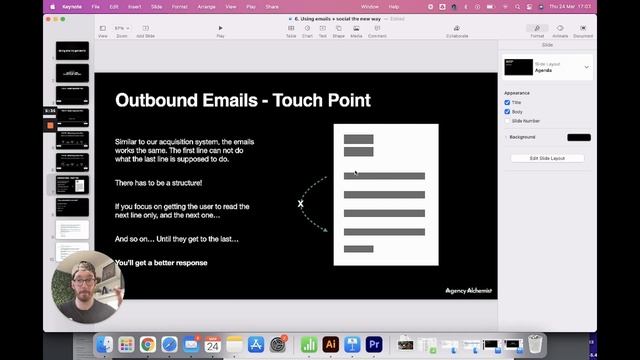Open Finder from the Dock

(x=105, y=344)
